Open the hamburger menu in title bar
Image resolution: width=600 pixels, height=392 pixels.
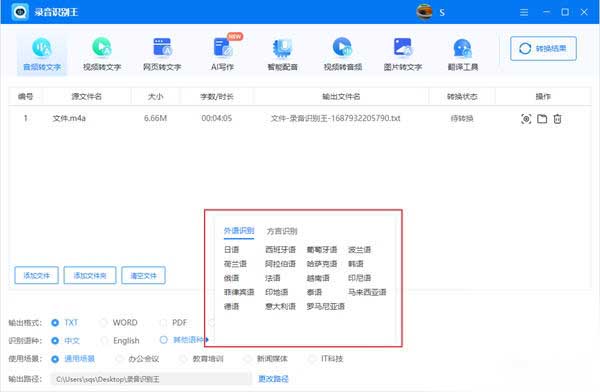[524, 12]
